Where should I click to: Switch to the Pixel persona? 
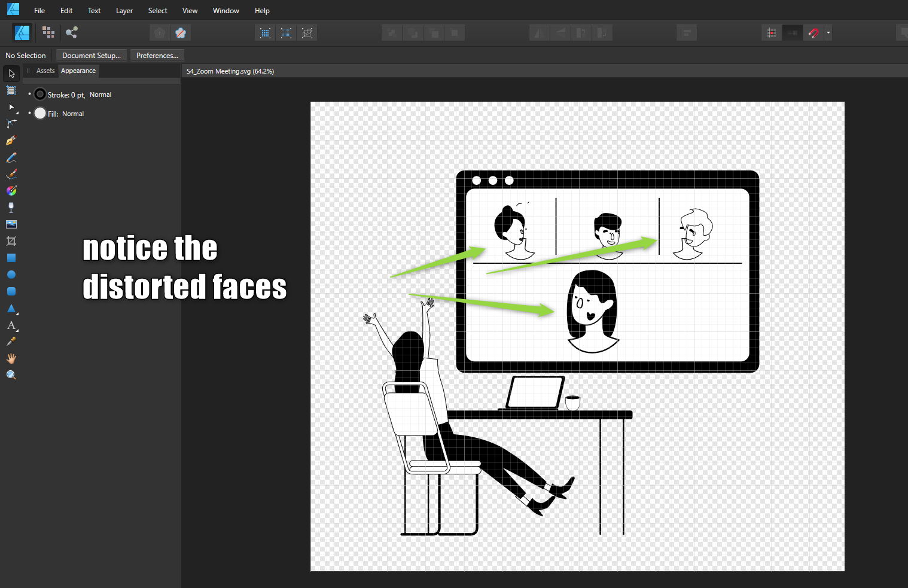(x=48, y=32)
